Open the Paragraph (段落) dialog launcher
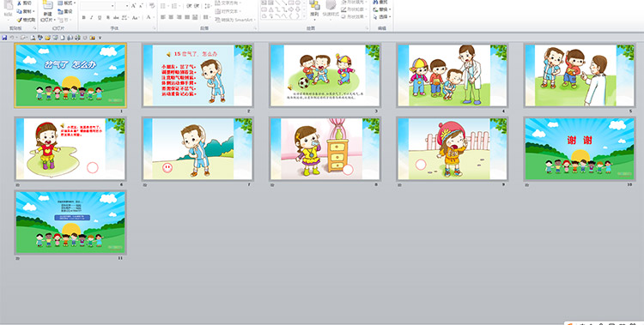Screen dimensions: 644x325 pyautogui.click(x=255, y=28)
